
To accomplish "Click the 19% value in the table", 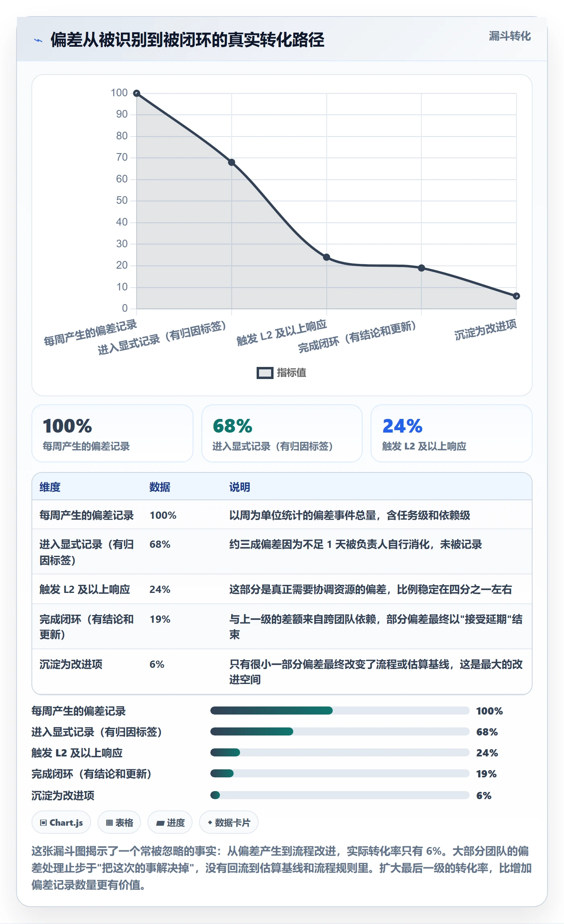I will (160, 619).
